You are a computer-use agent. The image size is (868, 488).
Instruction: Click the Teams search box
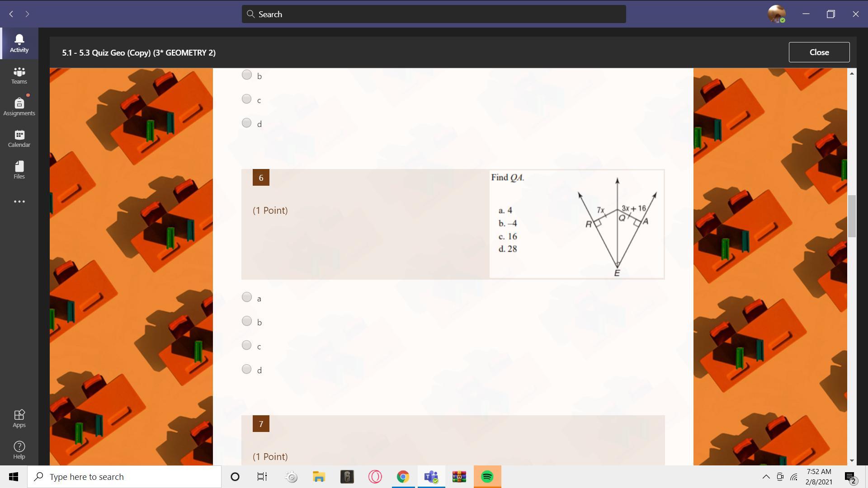coord(433,14)
